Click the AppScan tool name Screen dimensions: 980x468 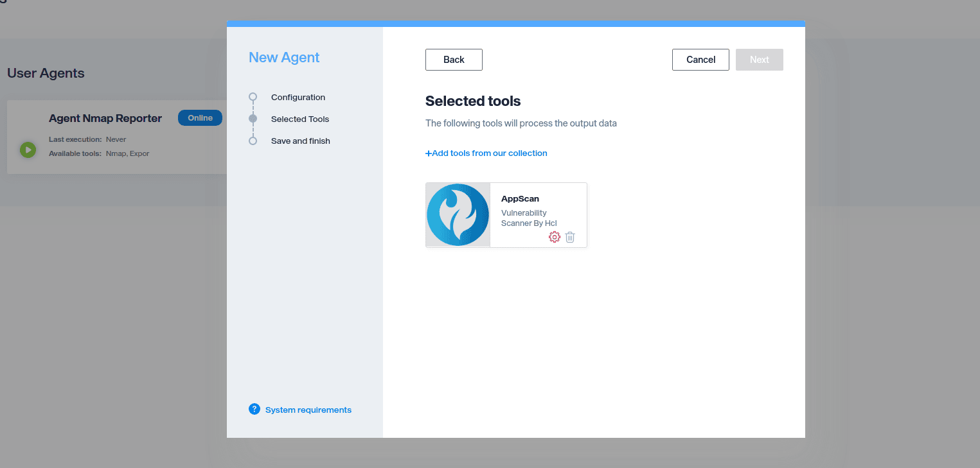[x=520, y=199]
